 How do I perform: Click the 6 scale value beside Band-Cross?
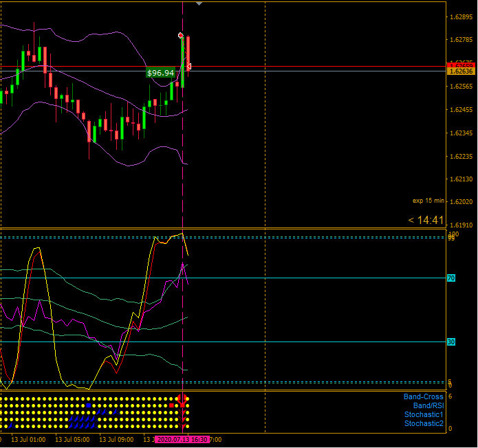450,396
